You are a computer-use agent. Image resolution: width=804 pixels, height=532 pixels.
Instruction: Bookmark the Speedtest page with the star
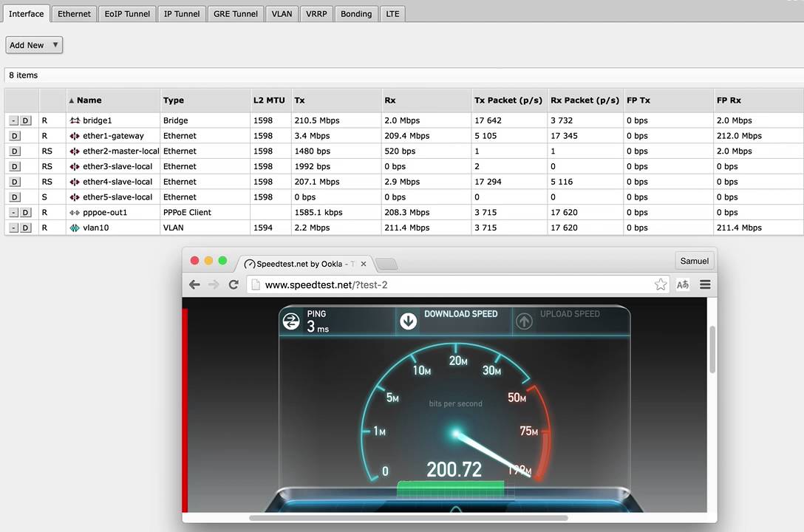point(661,284)
